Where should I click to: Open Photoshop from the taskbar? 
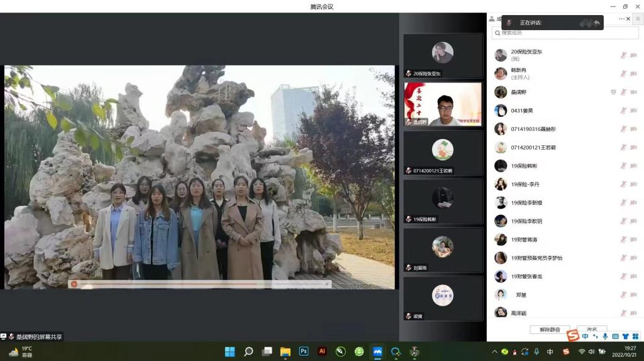click(x=304, y=352)
